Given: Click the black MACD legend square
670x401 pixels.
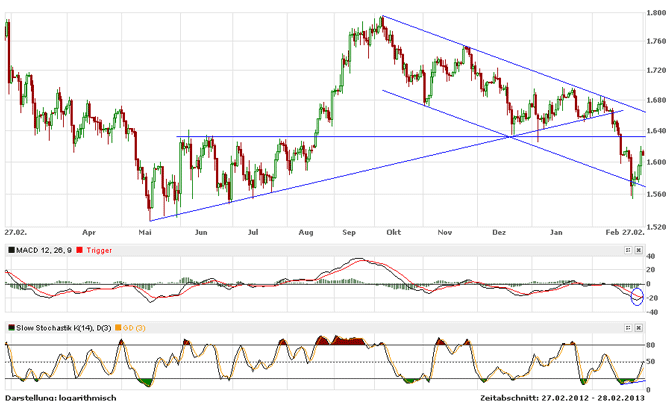Looking at the screenshot, I should pos(11,249).
